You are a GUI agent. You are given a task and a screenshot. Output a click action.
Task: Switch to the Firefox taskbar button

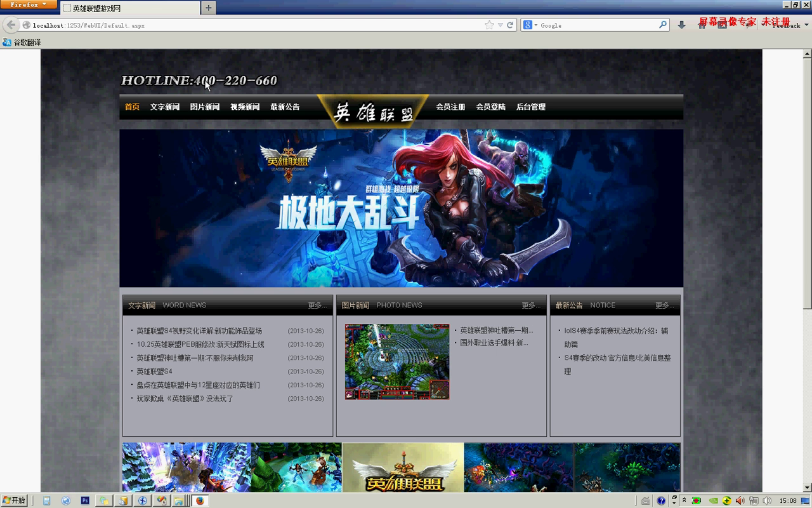coord(200,500)
